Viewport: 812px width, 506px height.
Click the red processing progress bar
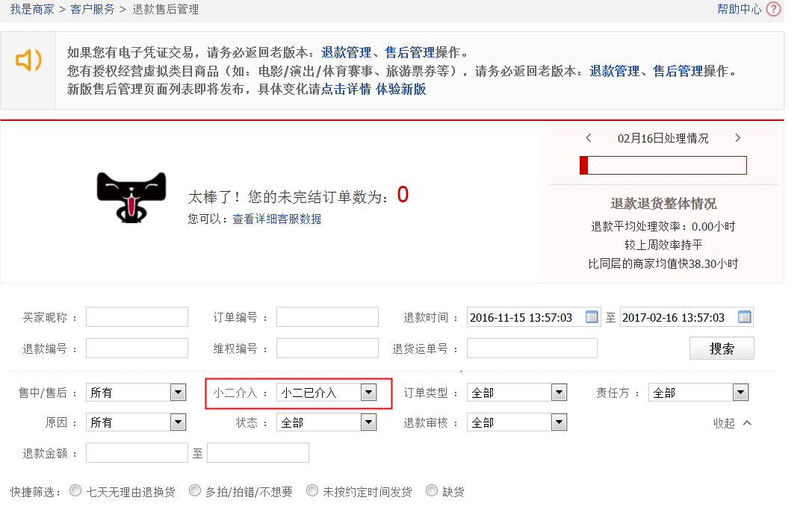[x=585, y=165]
